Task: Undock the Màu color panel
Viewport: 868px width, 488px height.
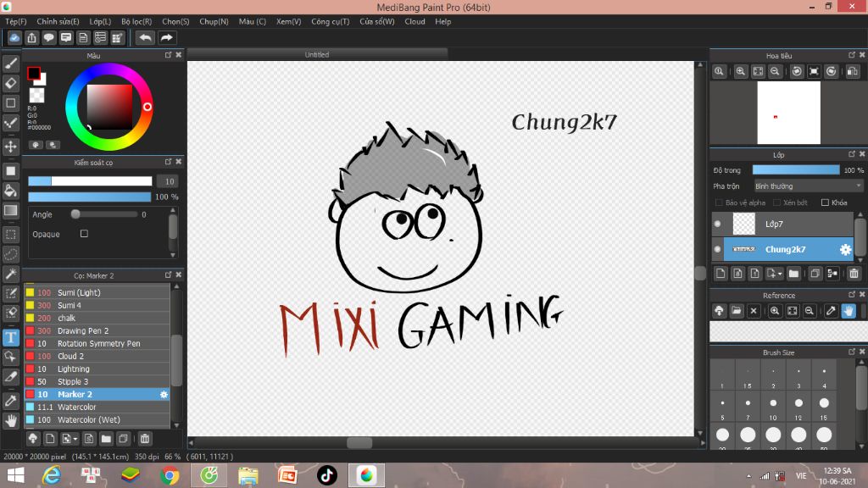Action: click(x=169, y=55)
